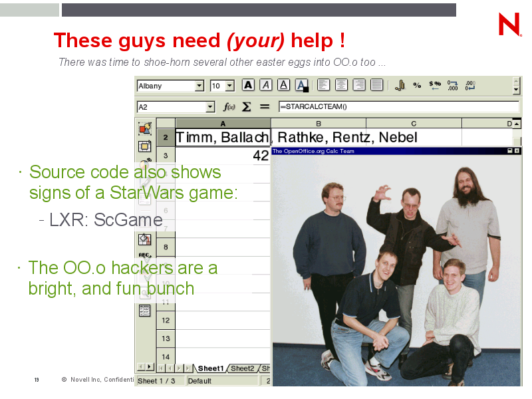Image resolution: width=532 pixels, height=399 pixels.
Task: Select column B header
Action: [319, 124]
